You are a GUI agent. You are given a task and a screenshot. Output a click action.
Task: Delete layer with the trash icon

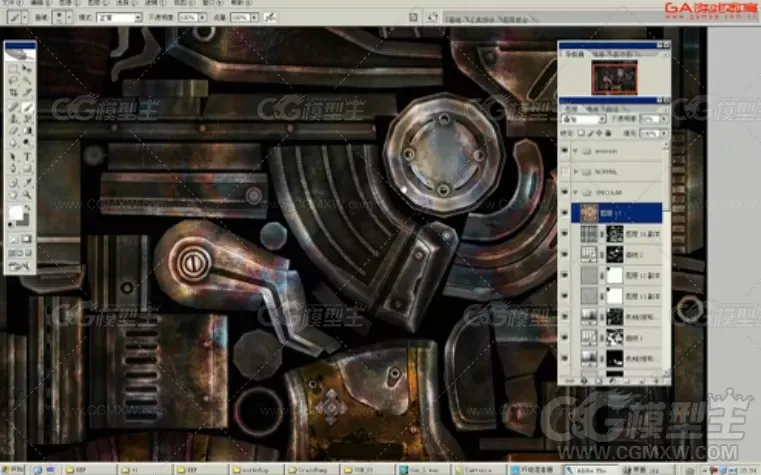pyautogui.click(x=657, y=381)
